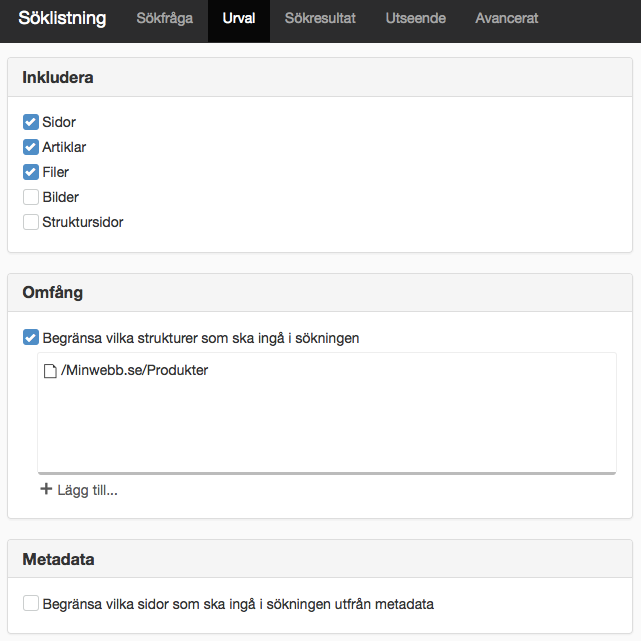Enable the metadata restriction checkbox

pyautogui.click(x=31, y=603)
